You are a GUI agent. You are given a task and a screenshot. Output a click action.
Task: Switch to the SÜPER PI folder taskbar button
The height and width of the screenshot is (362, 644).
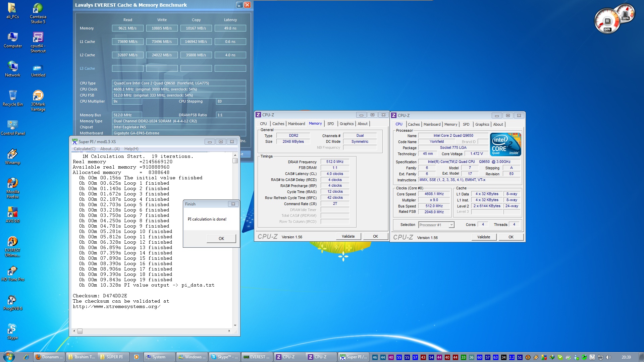click(113, 357)
